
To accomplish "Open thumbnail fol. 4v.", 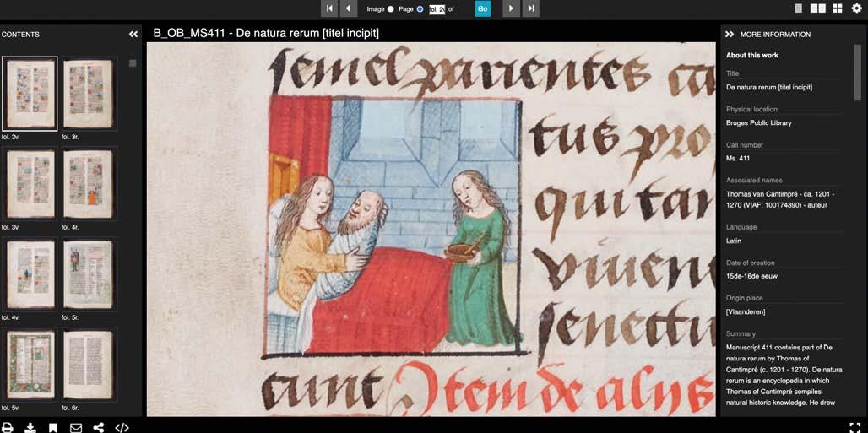I will tap(30, 274).
